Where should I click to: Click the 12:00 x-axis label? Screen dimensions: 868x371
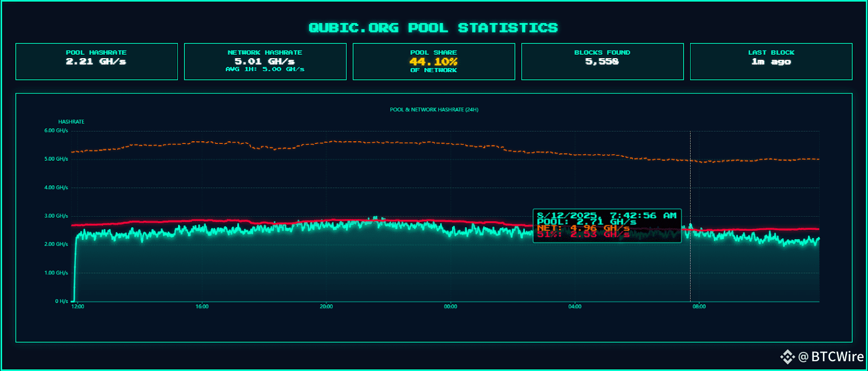coord(78,306)
